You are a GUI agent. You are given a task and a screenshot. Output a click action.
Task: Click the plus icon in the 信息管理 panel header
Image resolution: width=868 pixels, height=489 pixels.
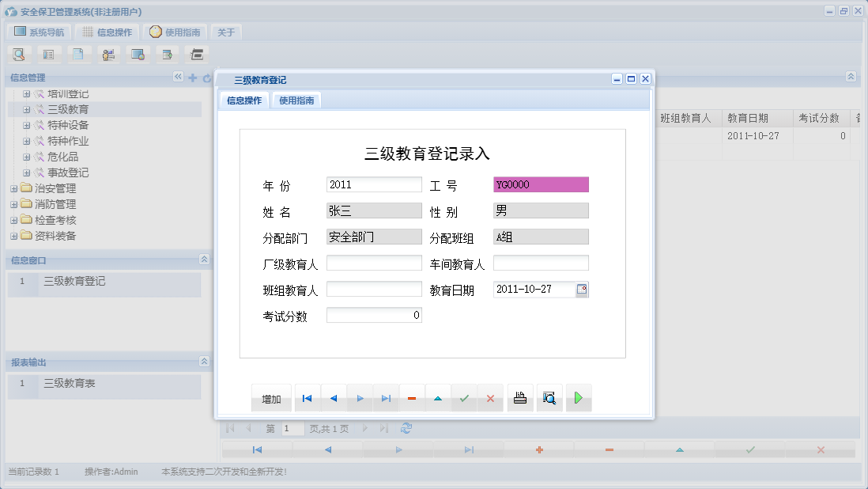click(x=193, y=78)
